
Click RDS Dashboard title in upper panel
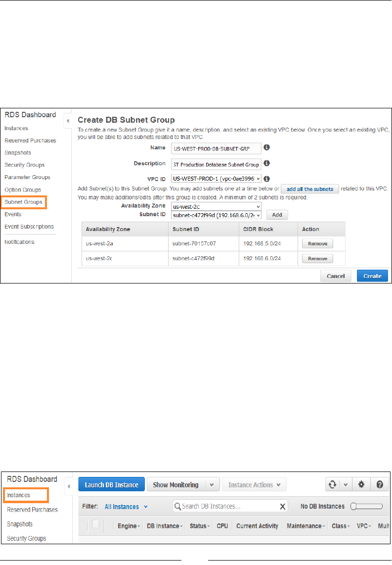pos(30,115)
